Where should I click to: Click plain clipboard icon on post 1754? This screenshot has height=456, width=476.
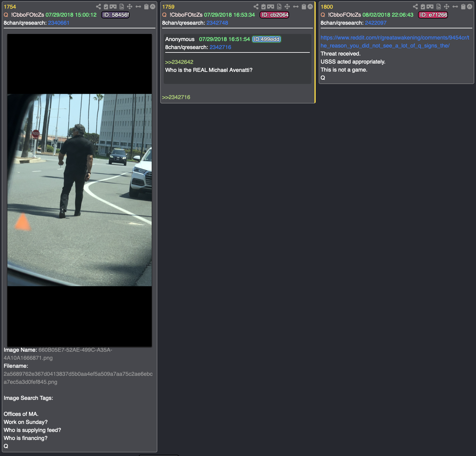pos(146,6)
